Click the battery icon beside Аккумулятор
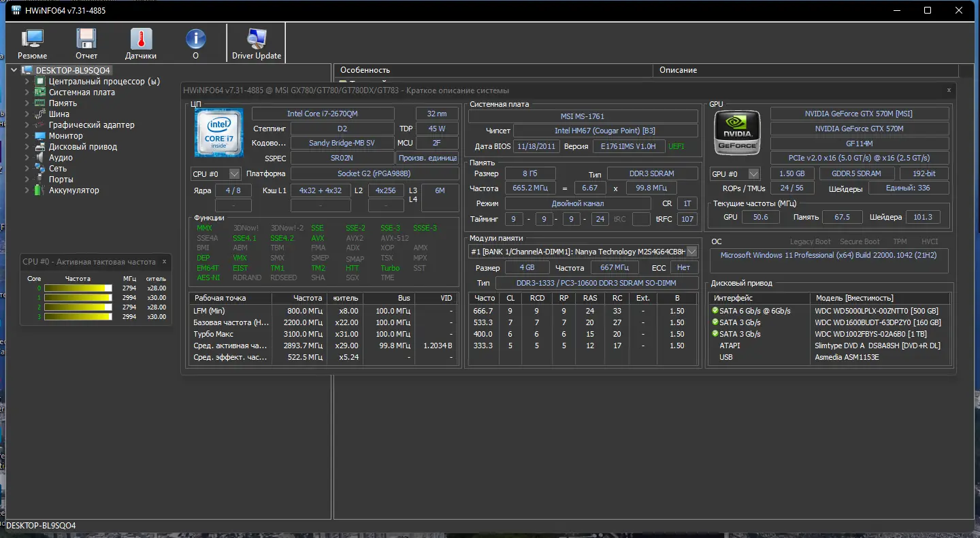 click(40, 190)
